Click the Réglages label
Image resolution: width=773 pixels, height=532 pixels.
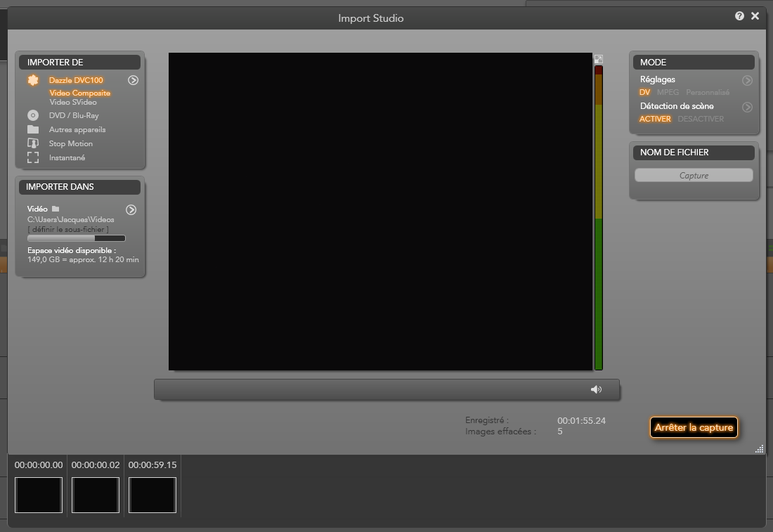point(658,79)
